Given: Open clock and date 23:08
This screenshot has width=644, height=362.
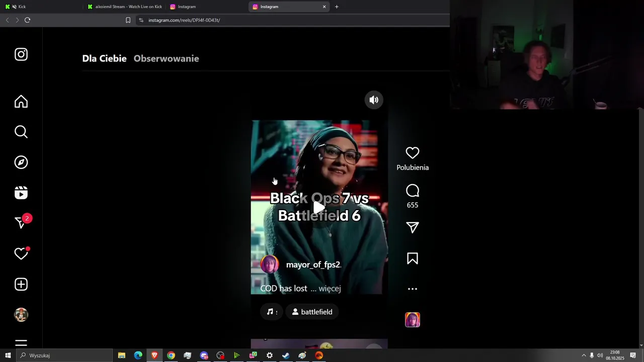Looking at the screenshot, I should tap(615, 355).
